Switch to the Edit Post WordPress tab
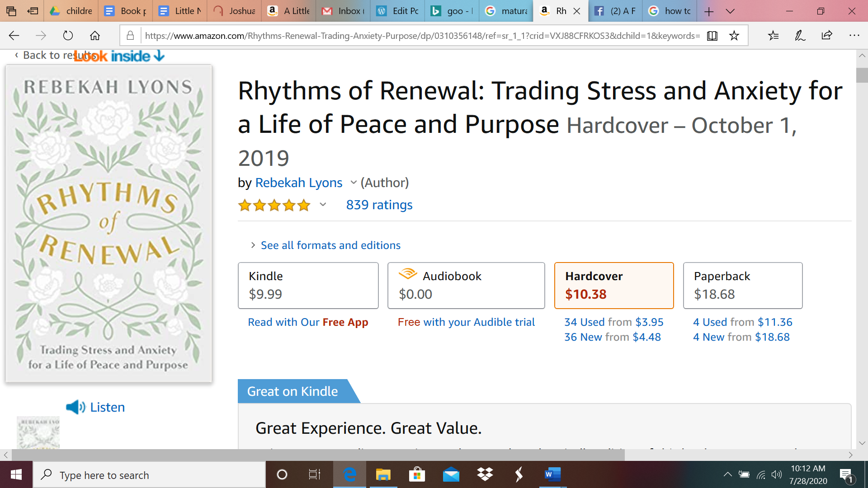This screenshot has height=488, width=868. (x=398, y=11)
